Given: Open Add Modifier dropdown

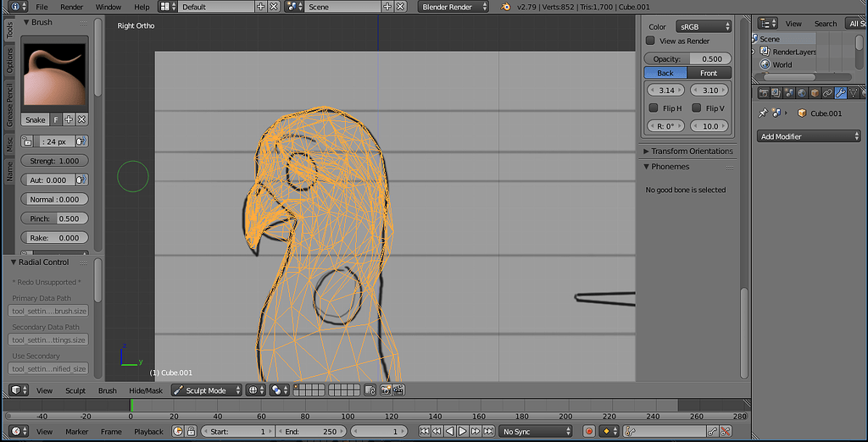Looking at the screenshot, I should (x=809, y=136).
